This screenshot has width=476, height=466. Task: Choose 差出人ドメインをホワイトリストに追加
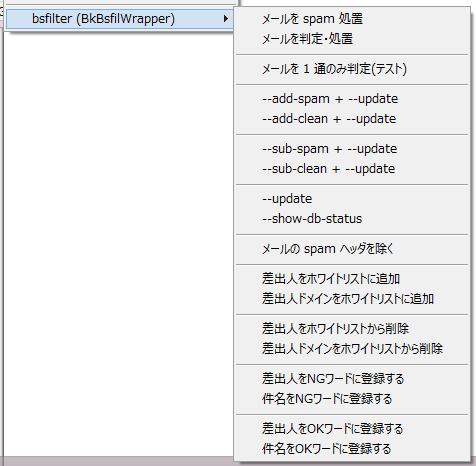[x=352, y=299]
